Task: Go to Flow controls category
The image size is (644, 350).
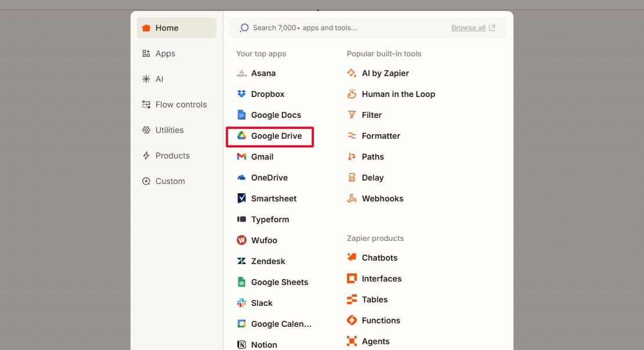Action: [x=180, y=104]
